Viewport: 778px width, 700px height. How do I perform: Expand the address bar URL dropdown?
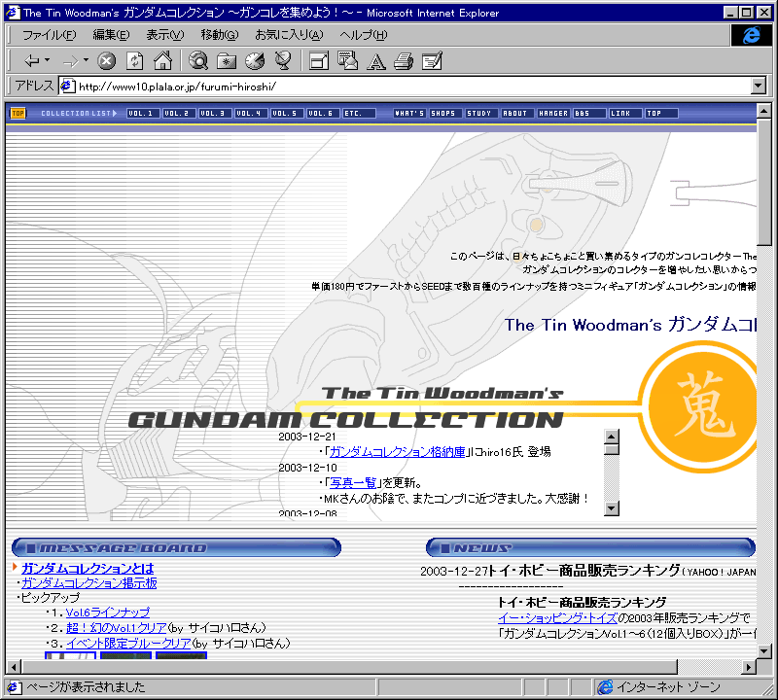(x=759, y=86)
